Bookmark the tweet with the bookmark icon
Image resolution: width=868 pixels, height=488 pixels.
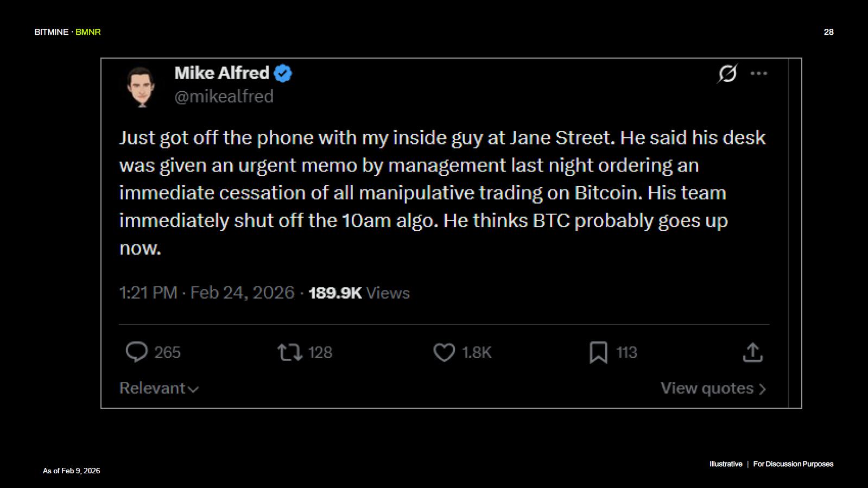tap(598, 352)
